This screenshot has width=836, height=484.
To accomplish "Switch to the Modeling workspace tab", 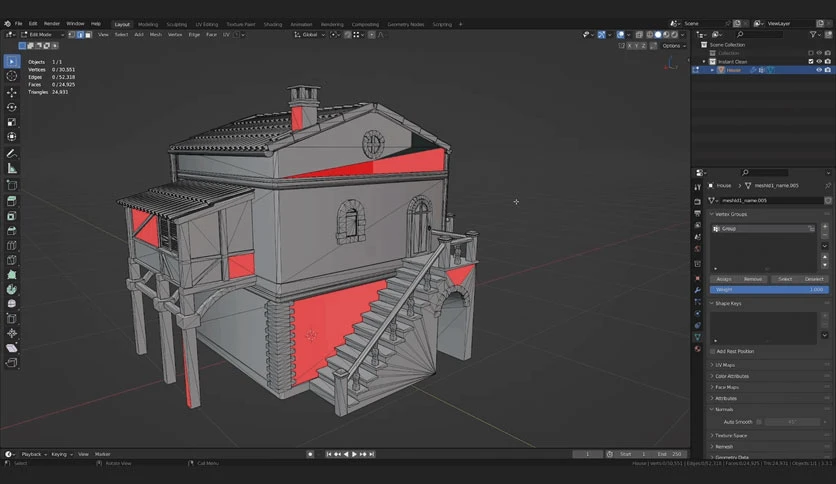I will tap(148, 25).
